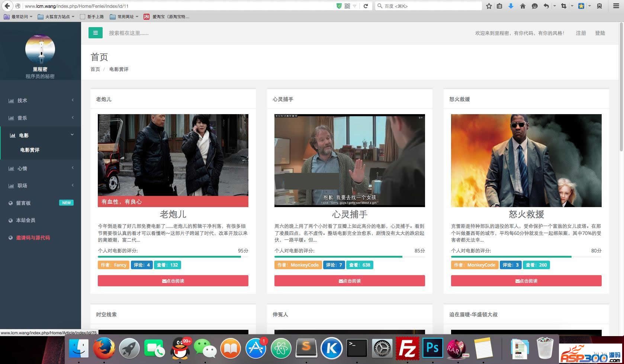This screenshot has height=364, width=624.
Task: Collapse the 电影 sidebar menu
Action: click(x=41, y=135)
